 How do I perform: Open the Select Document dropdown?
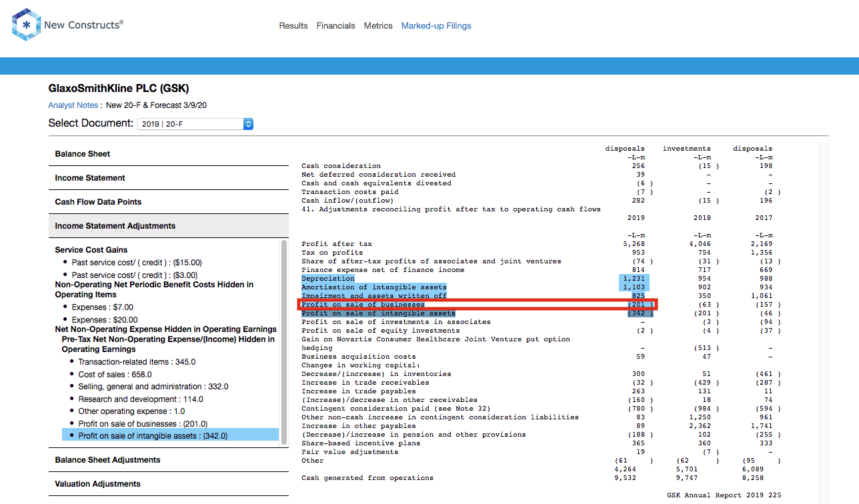[195, 124]
